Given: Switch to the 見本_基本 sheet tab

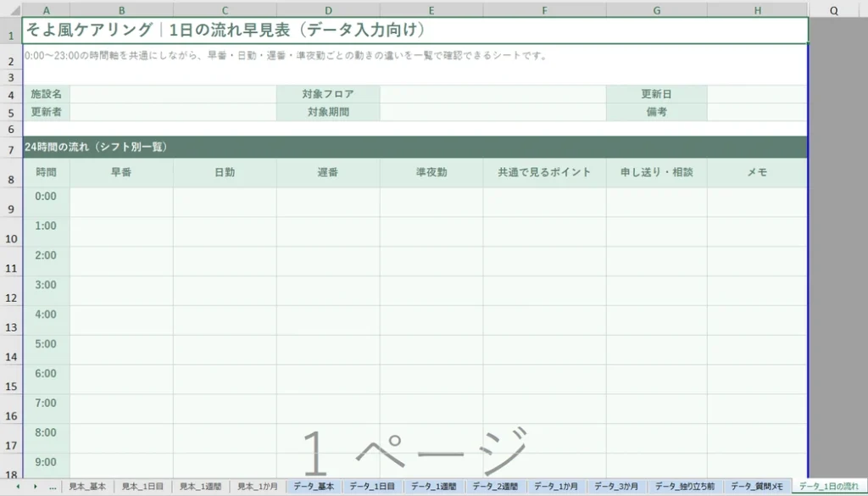Looking at the screenshot, I should click(87, 487).
